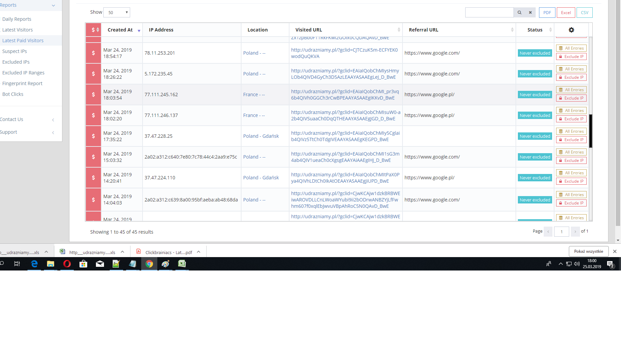Open Microsoft Edge from taskbar
Image resolution: width=644 pixels, height=362 pixels.
pos(34,264)
